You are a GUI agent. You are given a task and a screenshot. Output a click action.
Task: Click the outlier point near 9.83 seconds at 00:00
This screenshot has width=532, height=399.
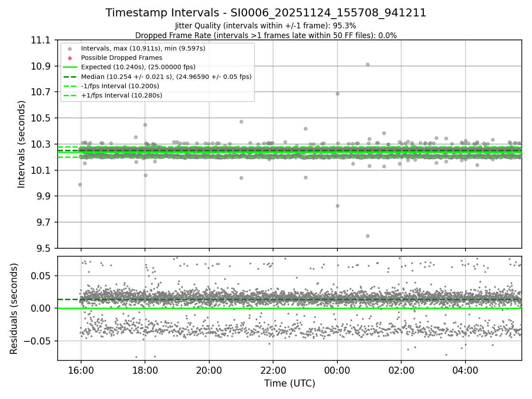tap(337, 206)
